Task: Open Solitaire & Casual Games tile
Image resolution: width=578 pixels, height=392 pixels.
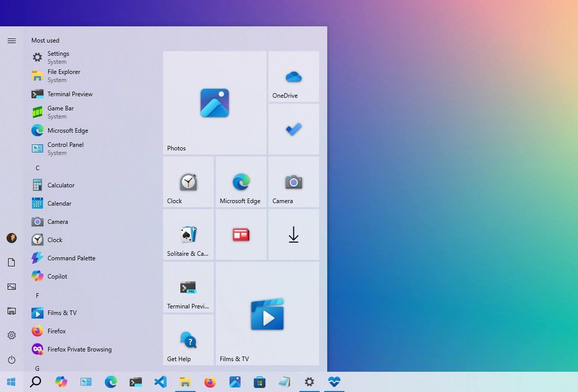Action: (x=188, y=234)
